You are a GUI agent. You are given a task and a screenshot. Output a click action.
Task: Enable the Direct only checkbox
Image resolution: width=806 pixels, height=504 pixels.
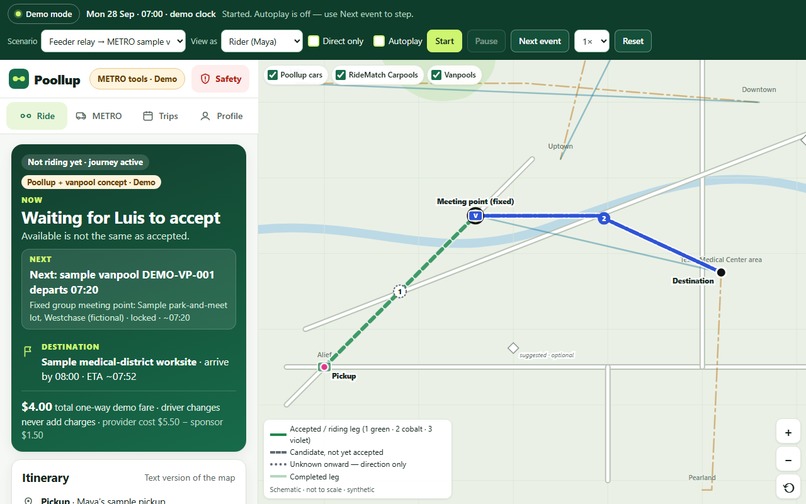coord(314,41)
